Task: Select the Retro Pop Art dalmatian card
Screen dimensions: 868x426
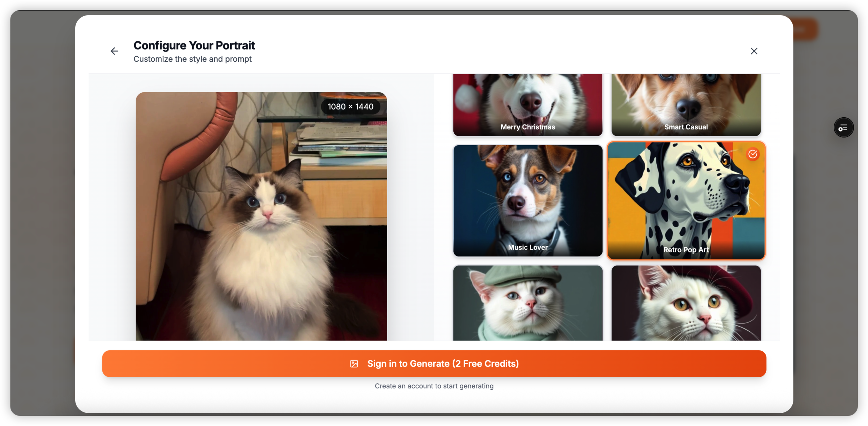Action: tap(686, 200)
